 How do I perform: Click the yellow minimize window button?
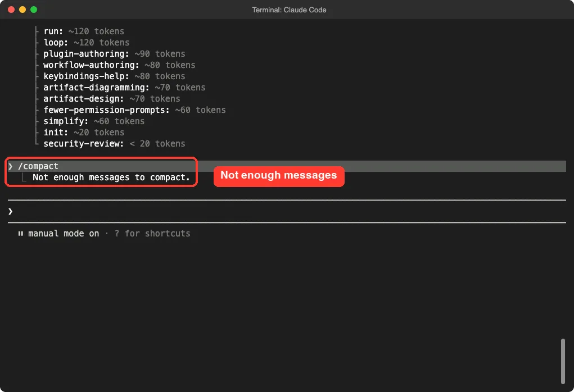tap(22, 10)
